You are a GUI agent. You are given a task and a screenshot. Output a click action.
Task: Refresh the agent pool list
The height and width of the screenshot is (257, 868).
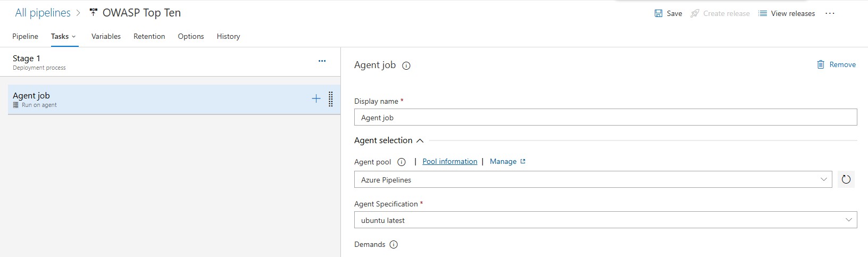846,179
